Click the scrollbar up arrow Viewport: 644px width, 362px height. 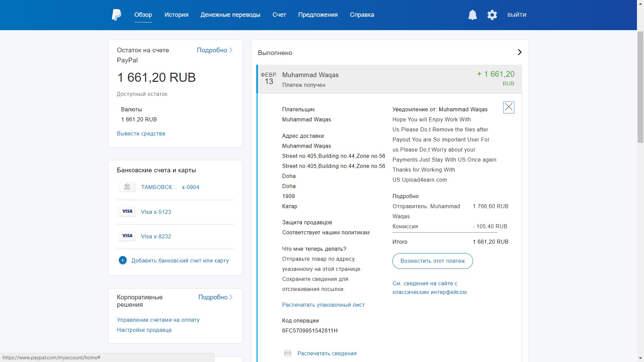[x=640, y=3]
